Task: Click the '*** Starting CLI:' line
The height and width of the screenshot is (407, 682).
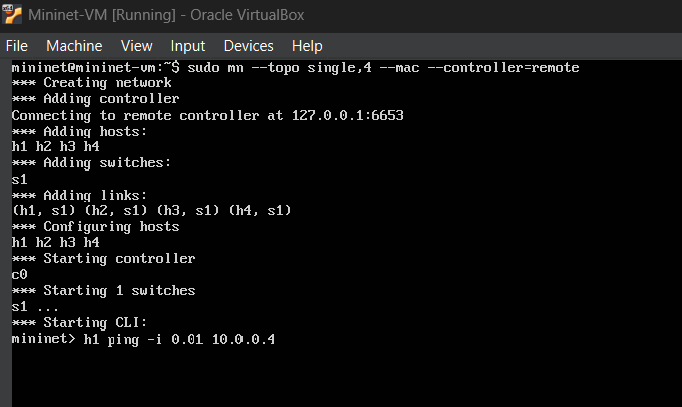Action: (x=79, y=322)
